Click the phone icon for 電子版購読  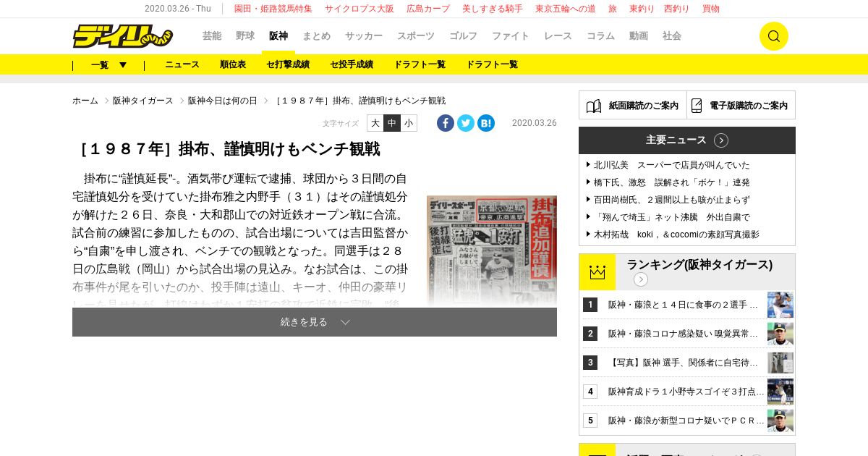click(697, 106)
